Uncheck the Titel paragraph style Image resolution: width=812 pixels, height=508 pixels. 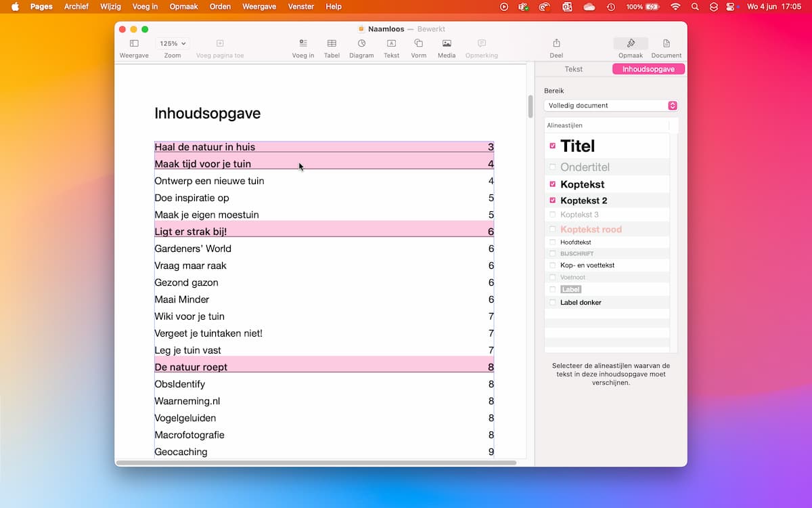[x=553, y=146]
